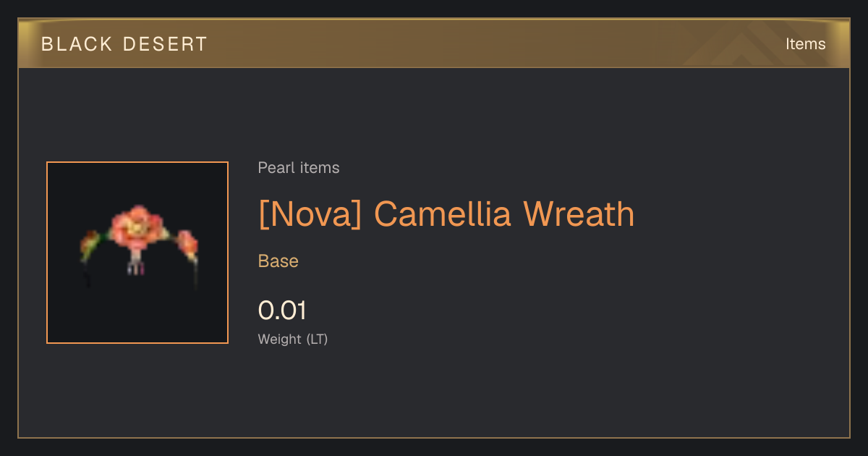Click the empty dark area below Weight
This screenshot has width=868, height=456.
point(434,394)
